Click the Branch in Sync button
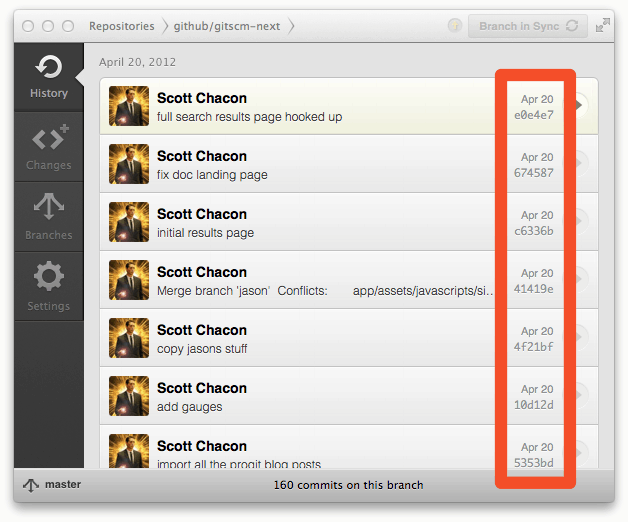The image size is (628, 522). coord(528,26)
